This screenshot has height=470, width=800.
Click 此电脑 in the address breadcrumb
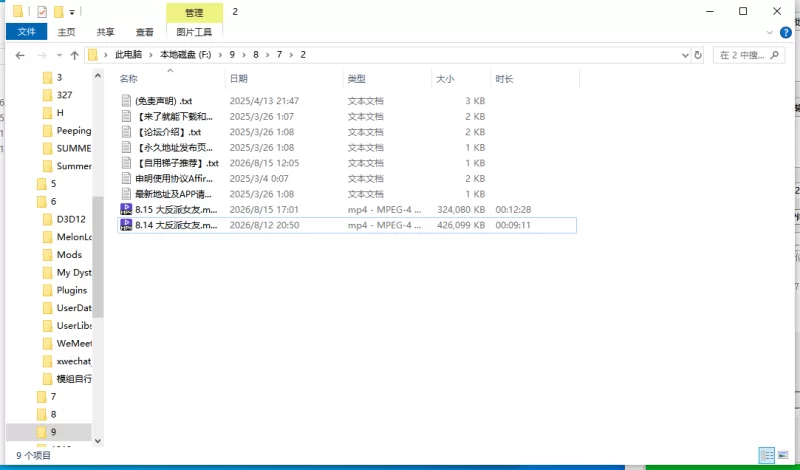coord(129,55)
